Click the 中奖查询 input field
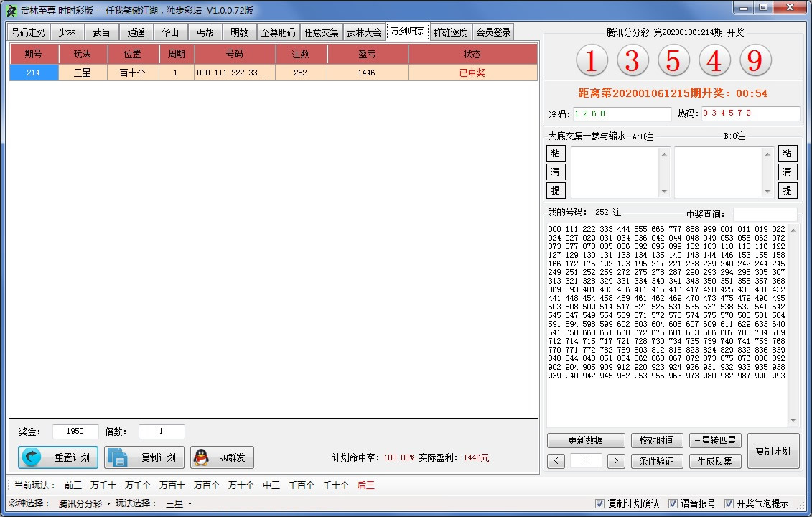This screenshot has width=812, height=517. click(765, 214)
